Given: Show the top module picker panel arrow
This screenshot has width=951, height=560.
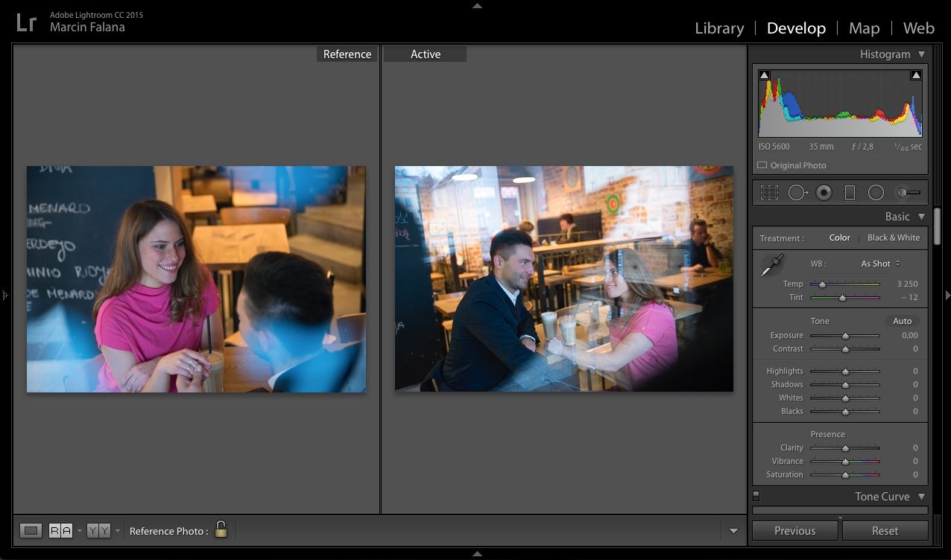Looking at the screenshot, I should [477, 6].
